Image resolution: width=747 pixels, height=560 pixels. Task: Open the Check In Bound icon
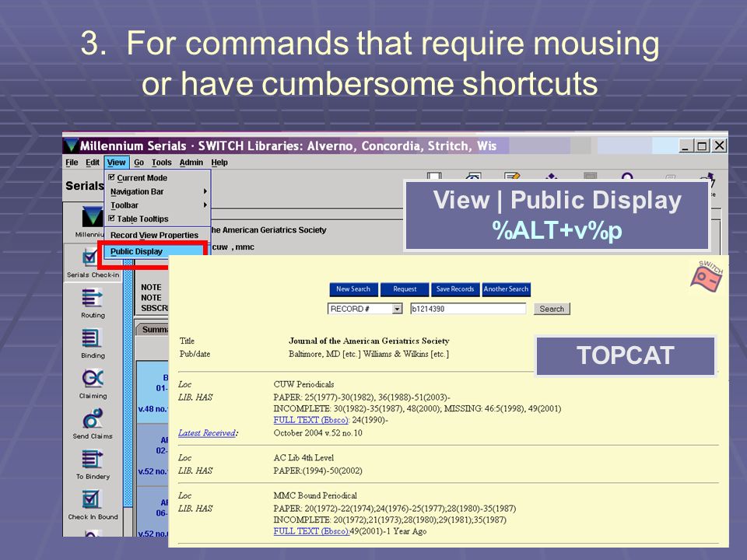(92, 499)
